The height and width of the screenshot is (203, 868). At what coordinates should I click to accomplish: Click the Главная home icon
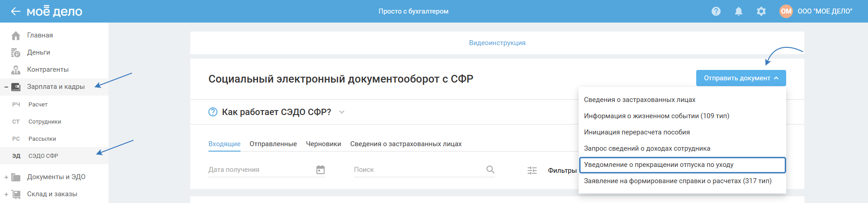click(x=16, y=35)
